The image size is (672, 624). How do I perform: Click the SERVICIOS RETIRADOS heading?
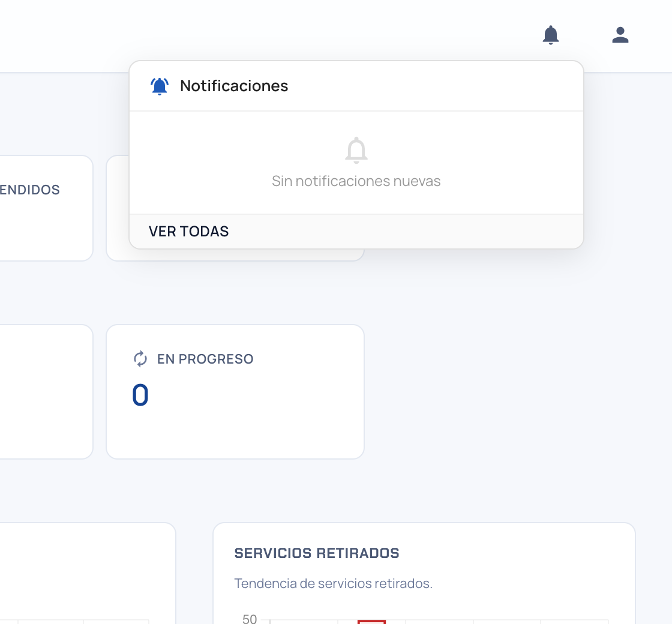tap(317, 553)
